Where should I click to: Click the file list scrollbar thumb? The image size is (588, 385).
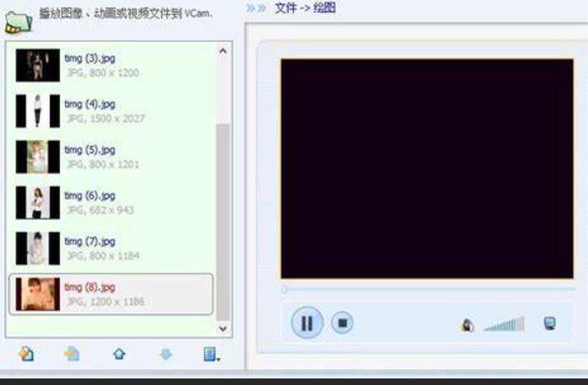[x=222, y=222]
